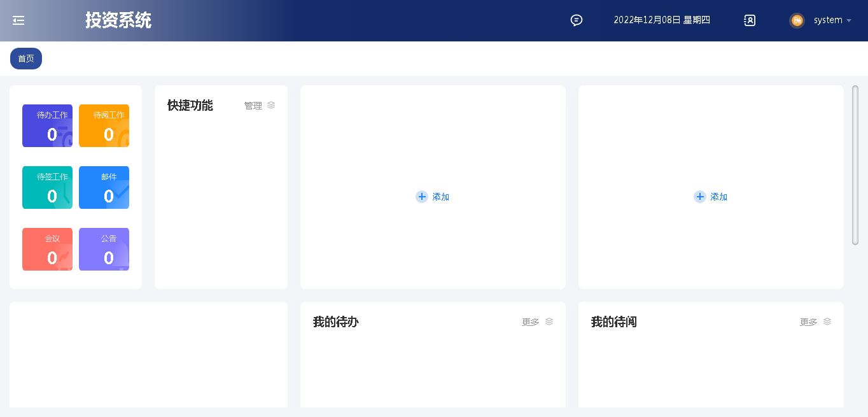Click the layers icon beside 管理
This screenshot has width=868, height=417.
tap(271, 105)
